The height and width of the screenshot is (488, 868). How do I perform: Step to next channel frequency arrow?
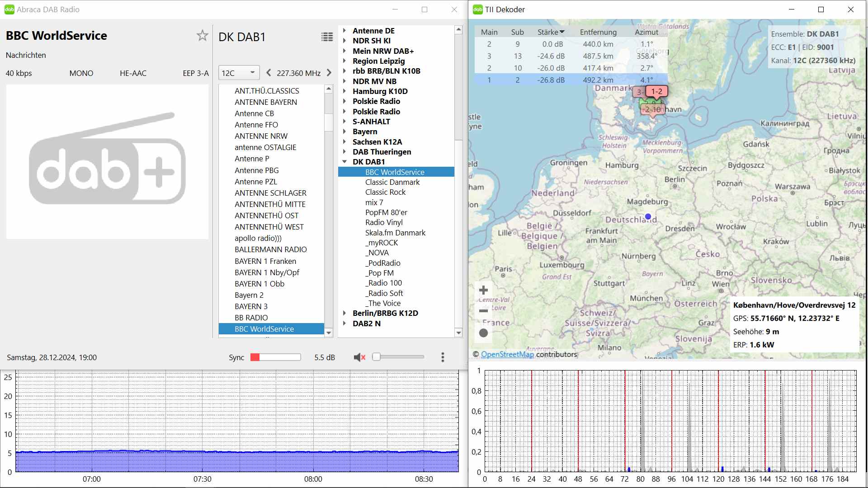[329, 73]
